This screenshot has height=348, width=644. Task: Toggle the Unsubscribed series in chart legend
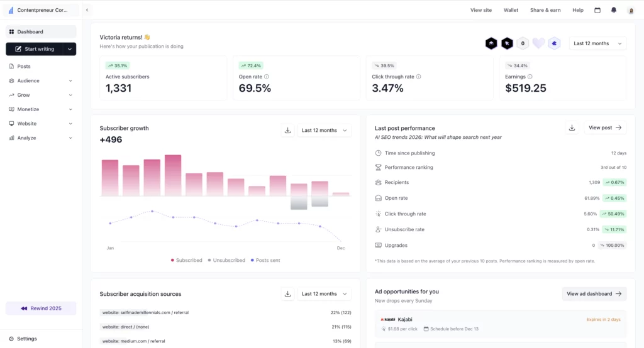(x=226, y=260)
